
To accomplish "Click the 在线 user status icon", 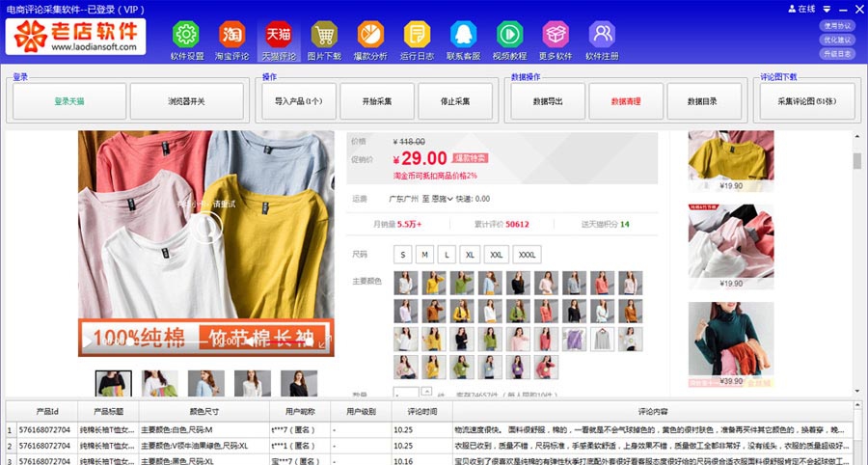I will pos(792,9).
